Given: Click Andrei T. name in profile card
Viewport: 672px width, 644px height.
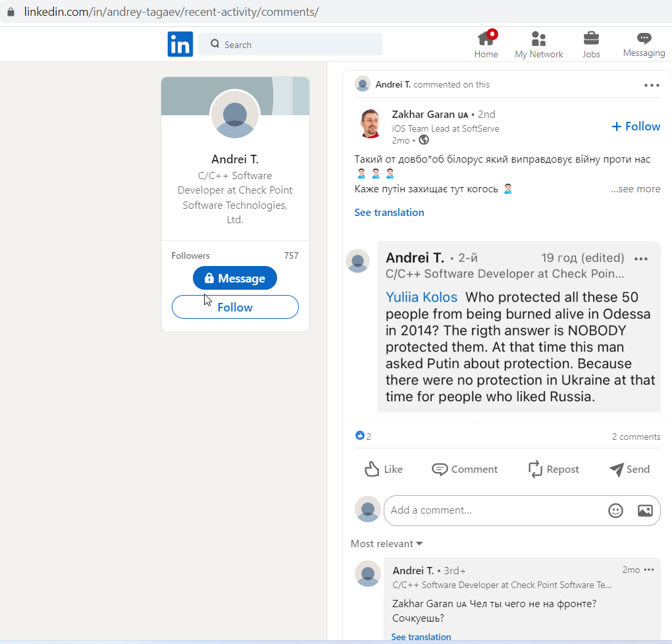Looking at the screenshot, I should pos(235,159).
